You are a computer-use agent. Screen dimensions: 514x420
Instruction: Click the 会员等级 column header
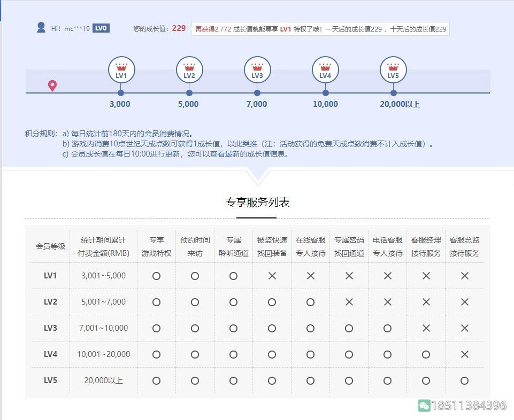click(50, 246)
